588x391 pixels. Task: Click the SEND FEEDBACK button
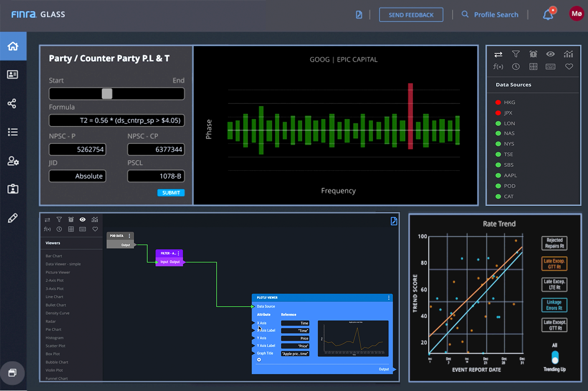pyautogui.click(x=411, y=15)
